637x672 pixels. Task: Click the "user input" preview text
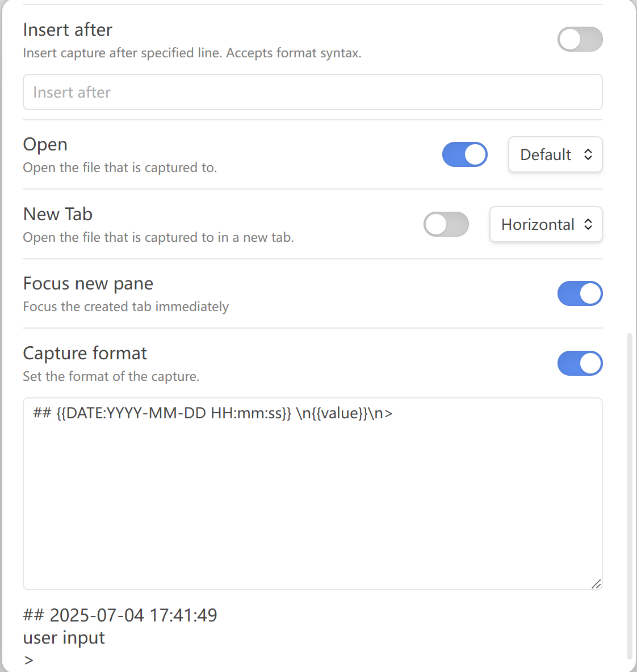(64, 638)
